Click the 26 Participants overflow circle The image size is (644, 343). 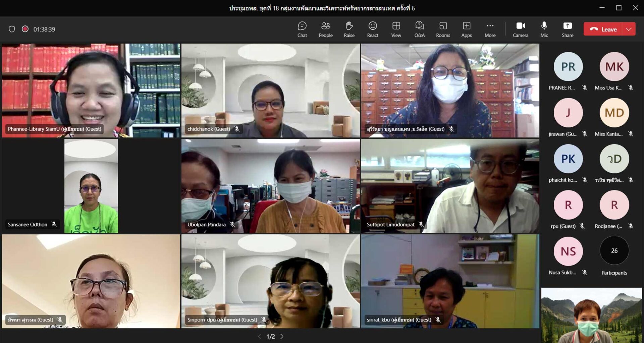click(x=614, y=250)
